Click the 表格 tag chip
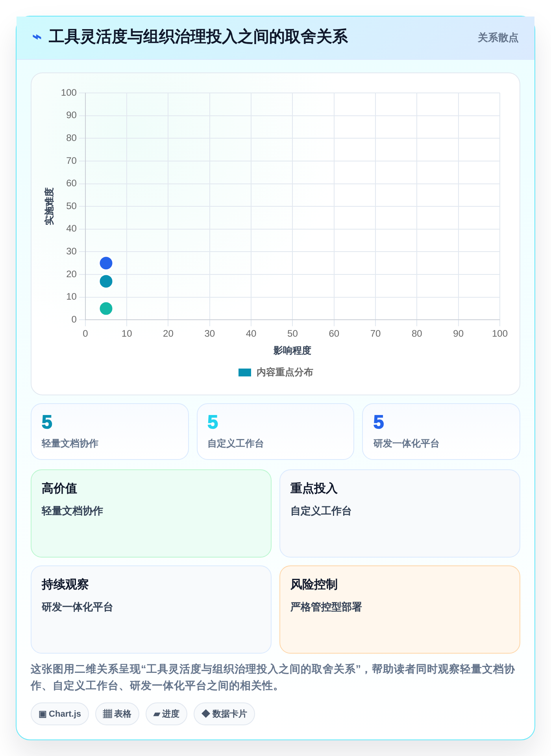 point(117,714)
